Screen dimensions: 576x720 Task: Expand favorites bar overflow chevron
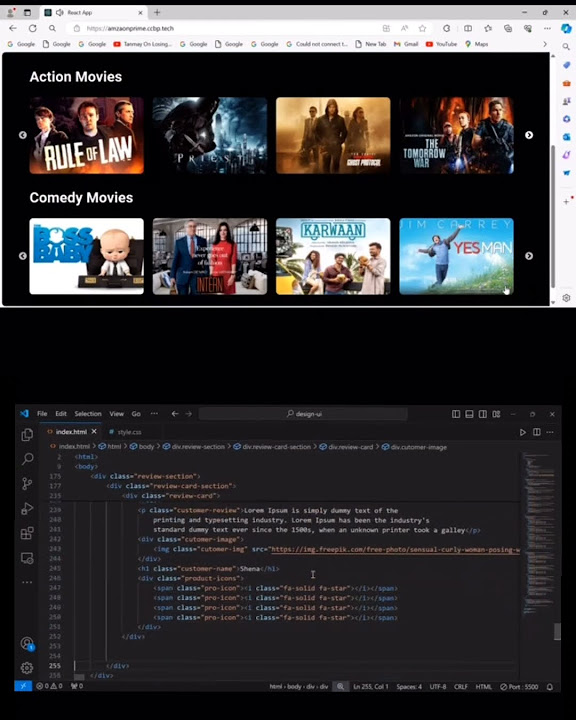[x=545, y=44]
